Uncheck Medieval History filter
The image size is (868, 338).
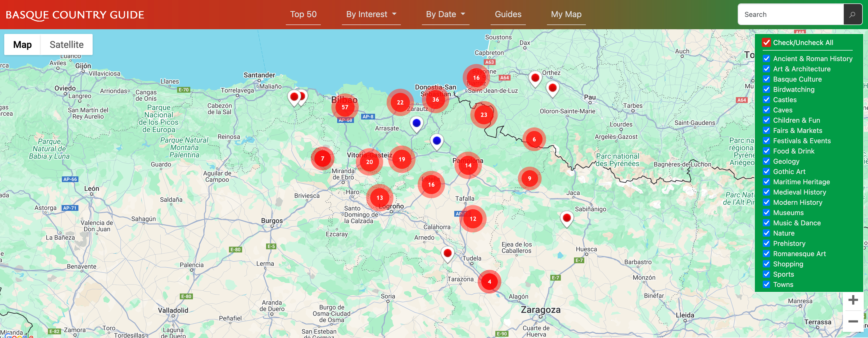point(766,192)
